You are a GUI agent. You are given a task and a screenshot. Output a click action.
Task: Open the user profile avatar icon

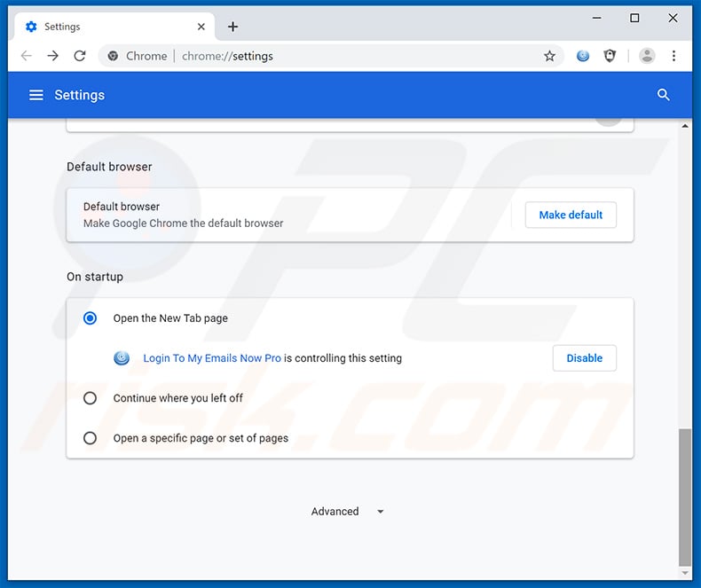[x=647, y=56]
